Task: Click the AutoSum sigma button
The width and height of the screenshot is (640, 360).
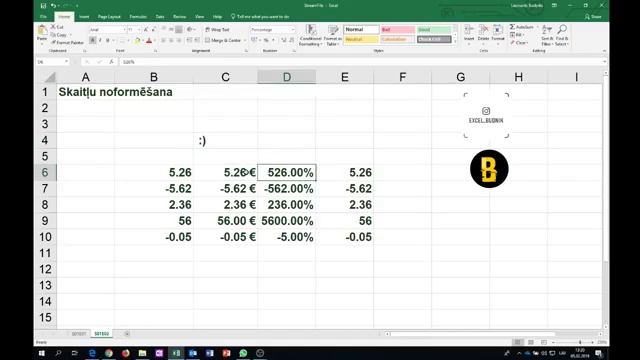Action: click(x=521, y=27)
